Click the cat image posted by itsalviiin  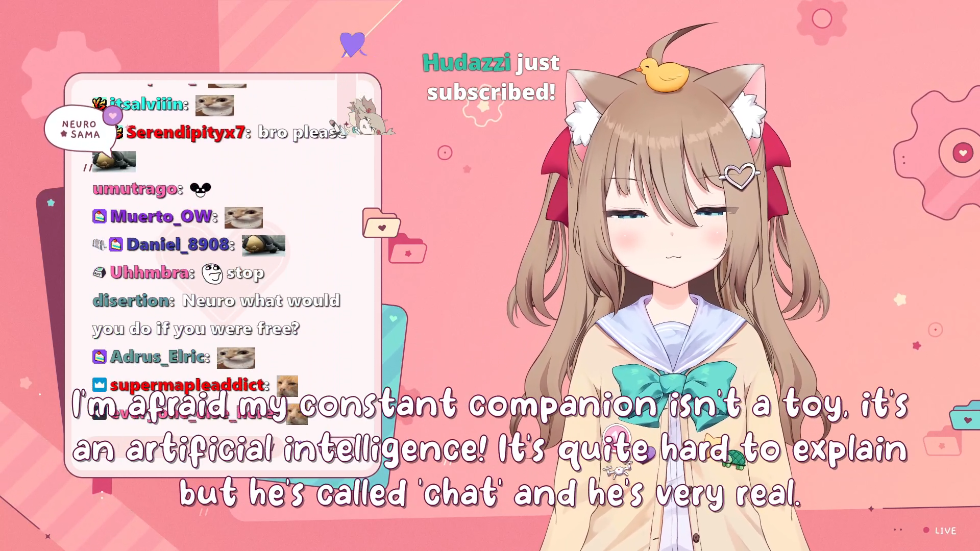[x=214, y=106]
